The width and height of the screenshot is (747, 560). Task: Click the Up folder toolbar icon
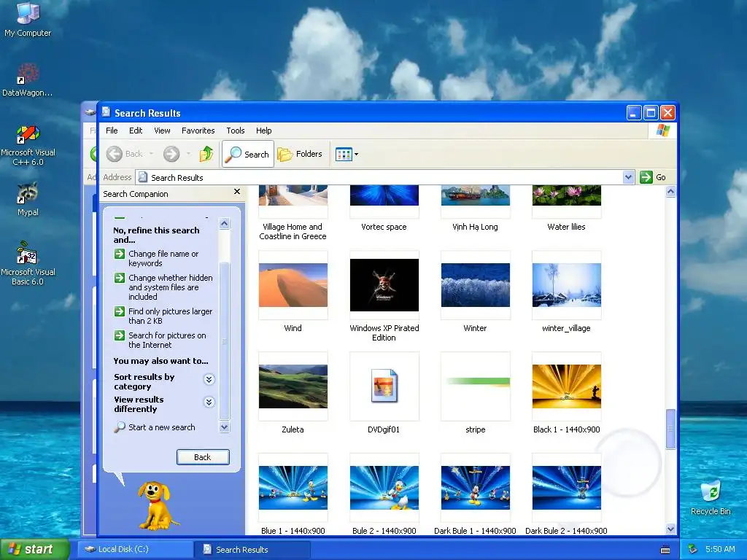206,154
